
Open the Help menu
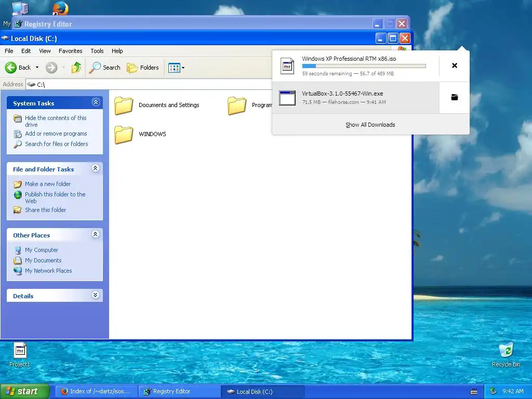coord(117,51)
